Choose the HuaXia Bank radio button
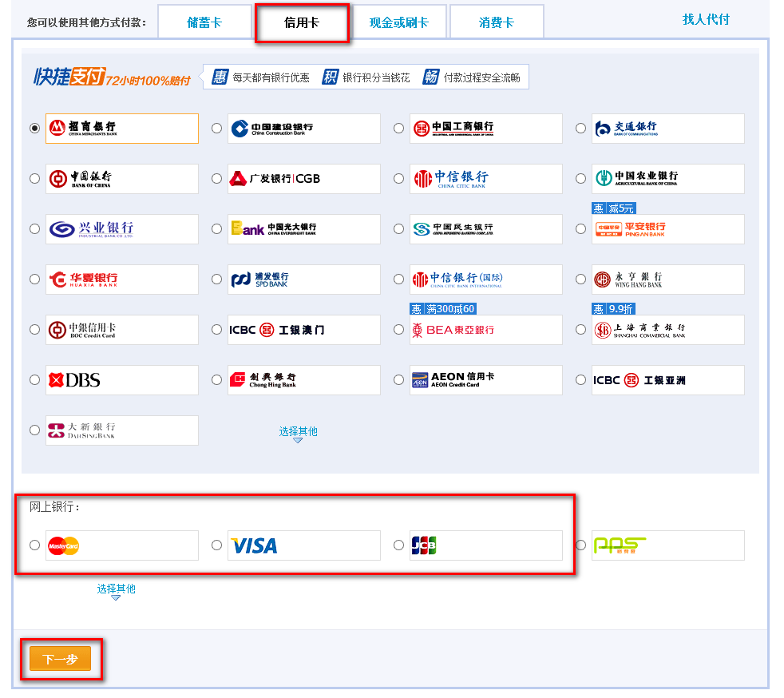784x698 pixels. tap(34, 280)
